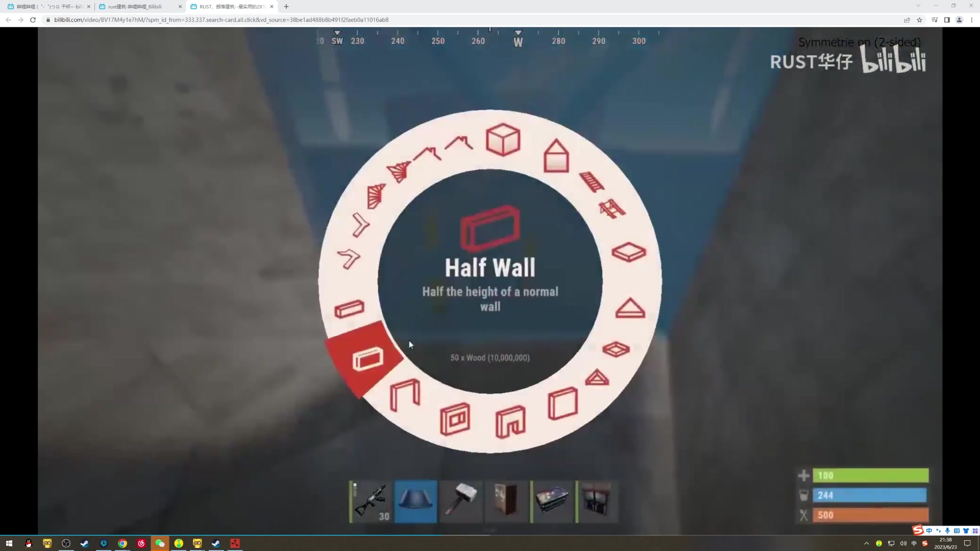
Task: Expand the system tray hidden icons
Action: (866, 543)
